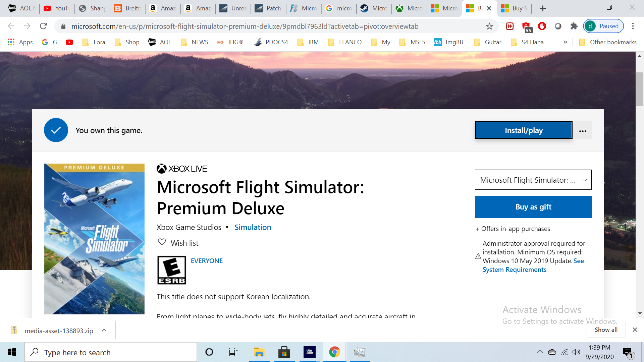Viewport: 644px width, 362px height.
Task: Open the YouTube bookmark icon
Action: tap(69, 42)
